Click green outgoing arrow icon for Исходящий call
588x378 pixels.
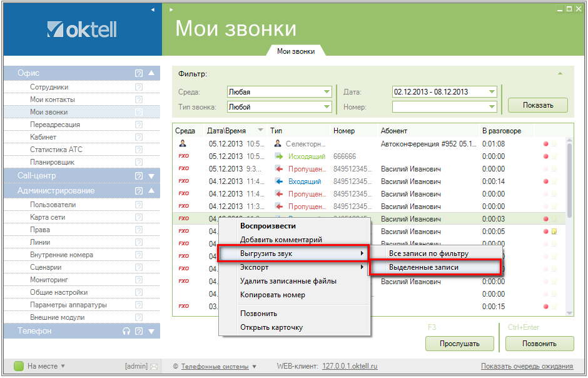pos(279,156)
